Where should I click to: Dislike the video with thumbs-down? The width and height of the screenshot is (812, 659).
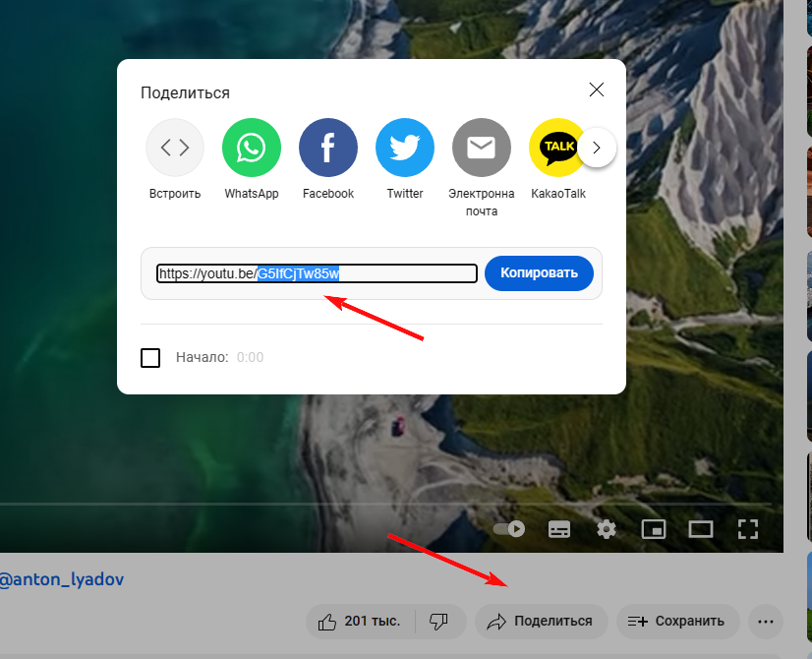[x=439, y=622]
